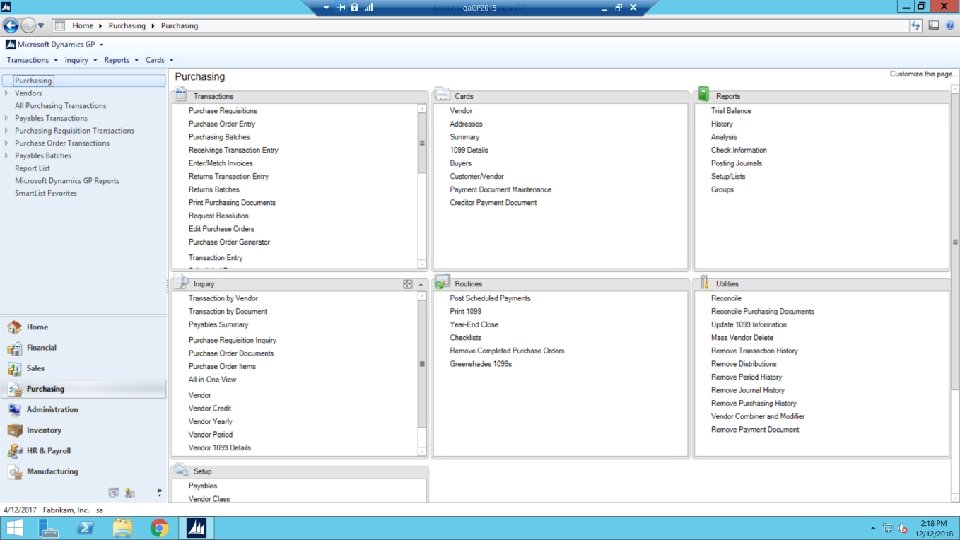Click the Routines panel header icon
This screenshot has height=540, width=960.
(x=442, y=282)
